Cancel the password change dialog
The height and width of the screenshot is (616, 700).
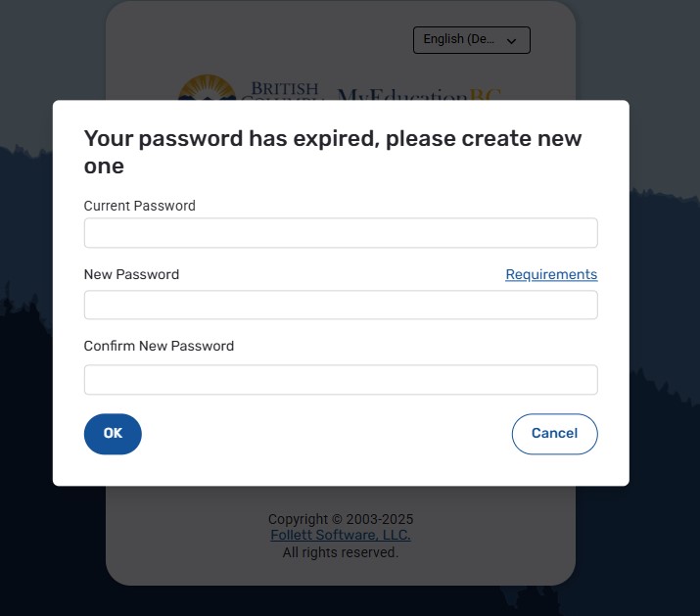tap(554, 434)
